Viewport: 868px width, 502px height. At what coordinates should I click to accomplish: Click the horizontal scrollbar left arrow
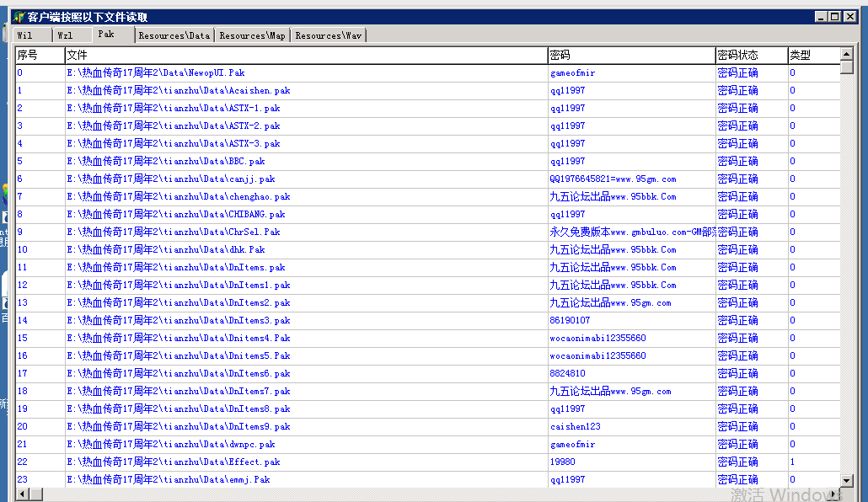23,494
